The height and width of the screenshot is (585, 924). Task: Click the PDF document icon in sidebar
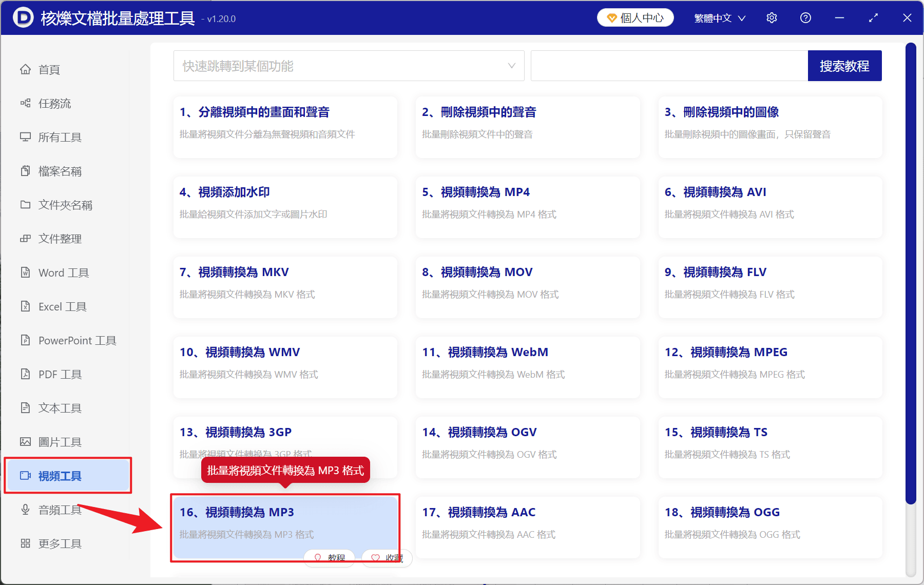25,374
